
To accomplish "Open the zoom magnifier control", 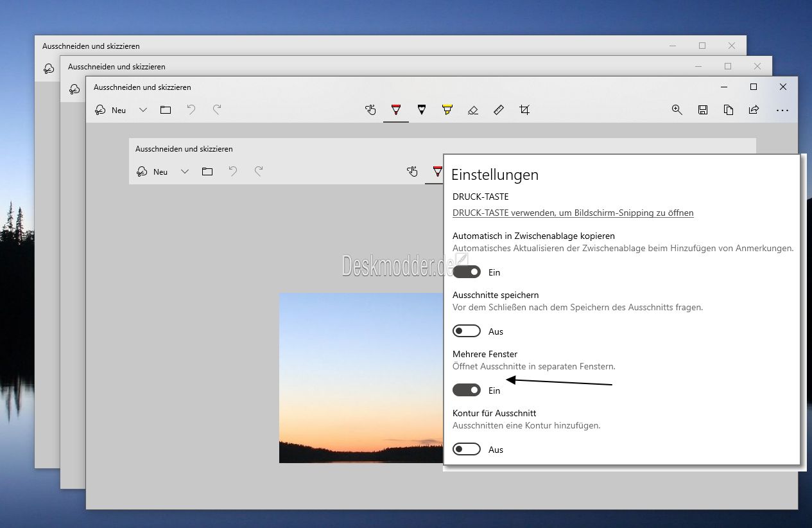I will 677,110.
